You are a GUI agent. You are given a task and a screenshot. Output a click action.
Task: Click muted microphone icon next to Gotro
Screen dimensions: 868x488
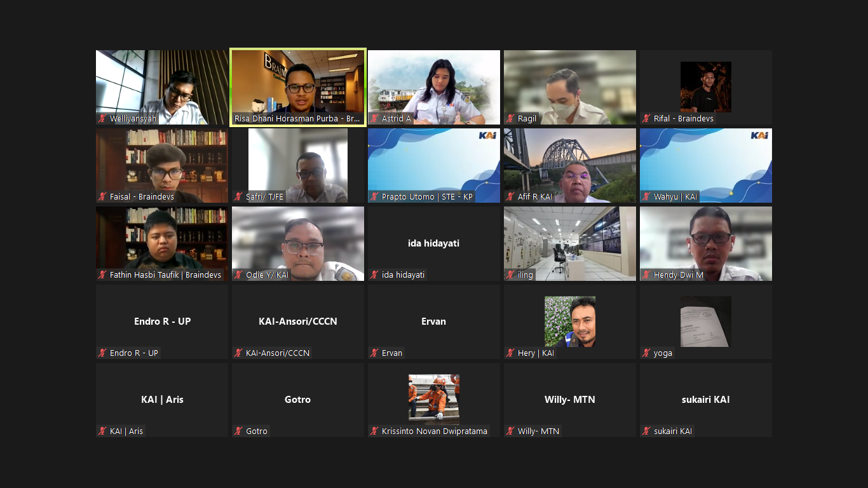tap(238, 431)
